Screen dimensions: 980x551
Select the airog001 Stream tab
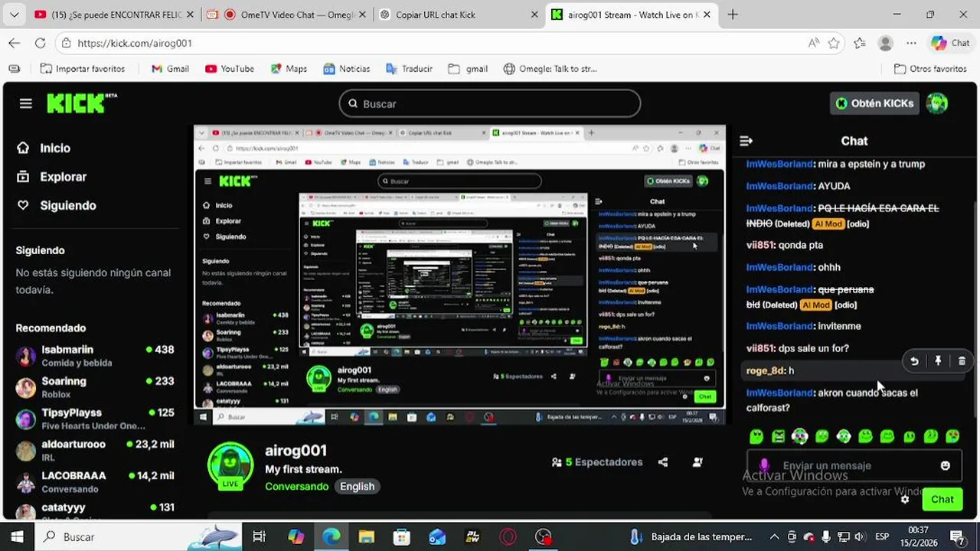coord(632,15)
